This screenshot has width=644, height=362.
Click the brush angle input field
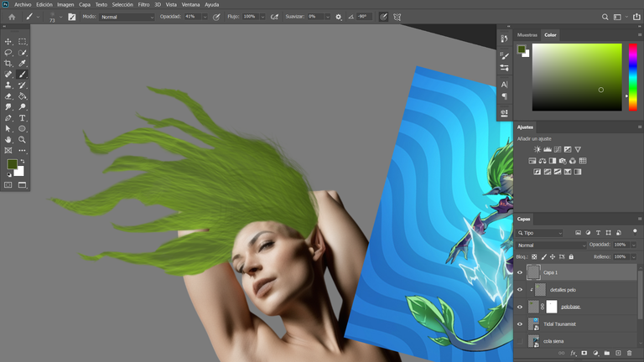point(364,17)
